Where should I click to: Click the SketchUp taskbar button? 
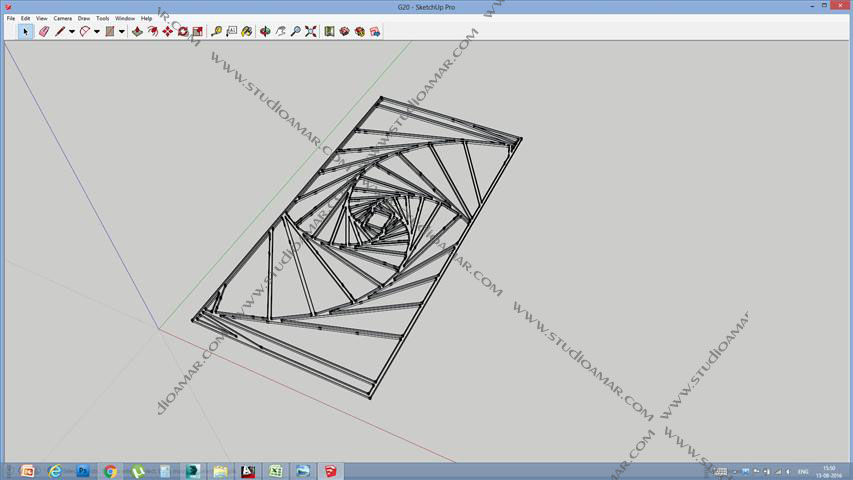coord(331,471)
